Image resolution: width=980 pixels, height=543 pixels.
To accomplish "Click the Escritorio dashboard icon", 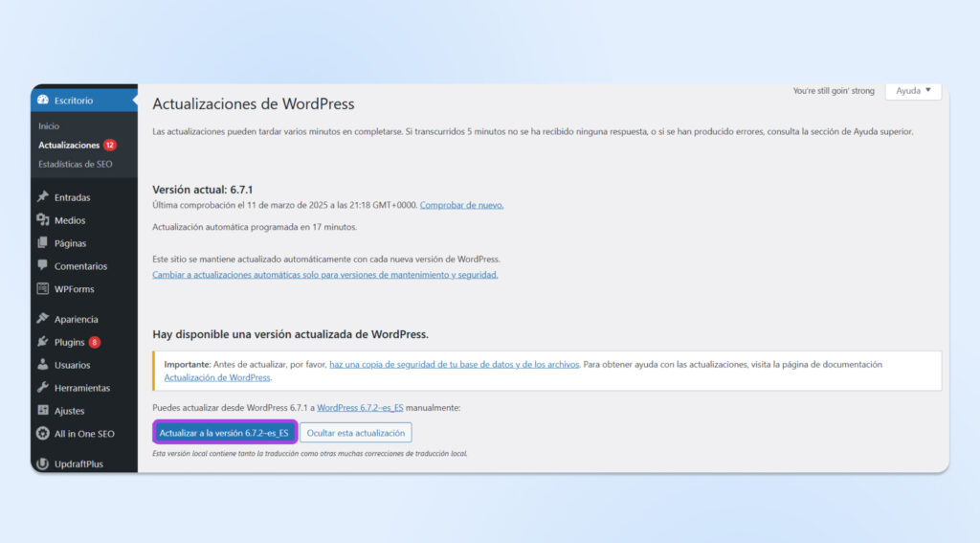I will [42, 100].
